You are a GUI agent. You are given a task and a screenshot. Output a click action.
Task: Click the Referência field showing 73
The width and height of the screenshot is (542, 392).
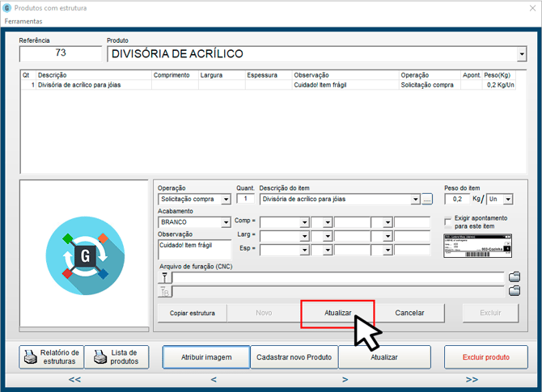tap(61, 54)
